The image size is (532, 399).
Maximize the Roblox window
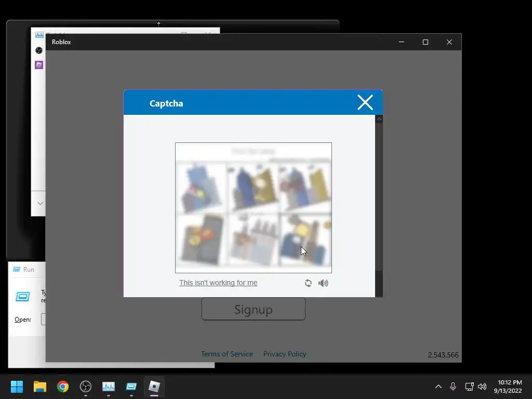(x=425, y=42)
